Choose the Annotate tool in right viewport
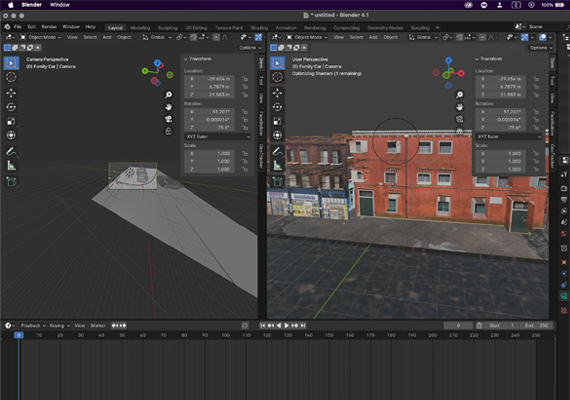Image resolution: width=570 pixels, height=400 pixels. coord(277,151)
